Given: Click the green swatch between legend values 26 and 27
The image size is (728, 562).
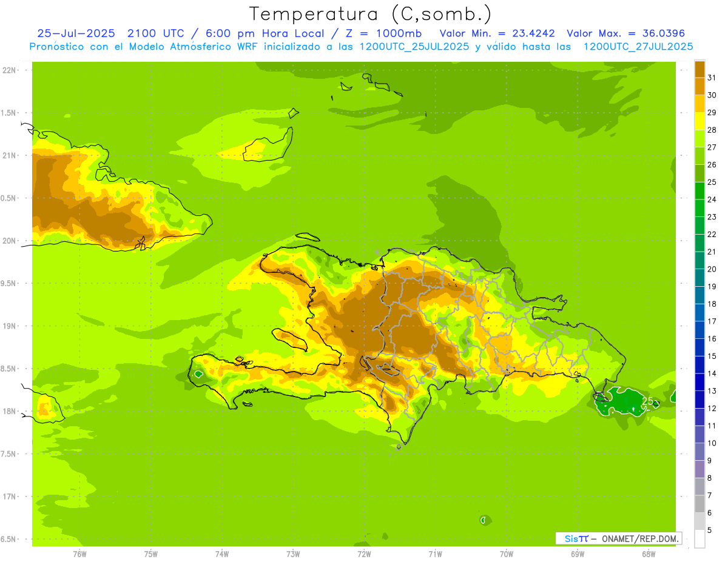Looking at the screenshot, I should (x=699, y=156).
